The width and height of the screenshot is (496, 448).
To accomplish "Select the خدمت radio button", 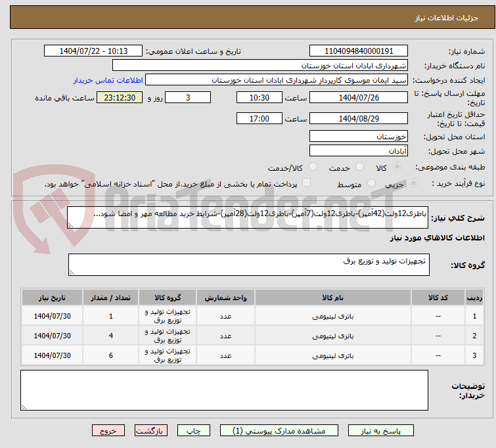I will (359, 167).
